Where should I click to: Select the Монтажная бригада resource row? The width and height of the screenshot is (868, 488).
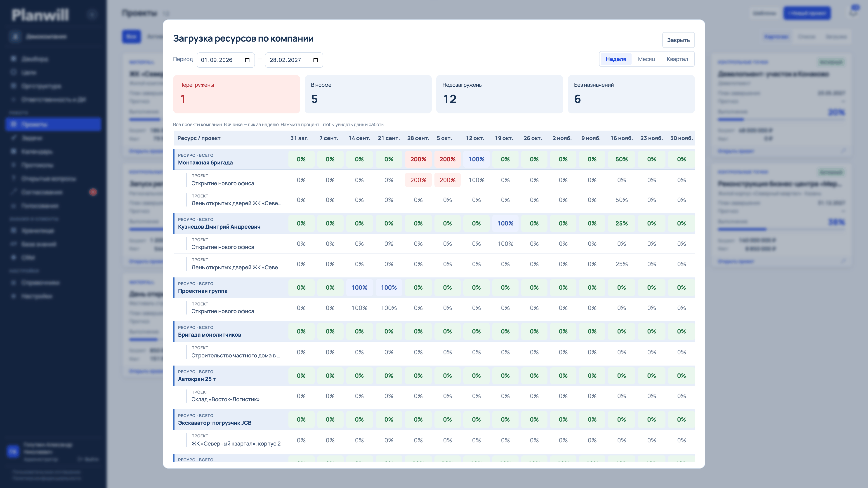(x=434, y=159)
